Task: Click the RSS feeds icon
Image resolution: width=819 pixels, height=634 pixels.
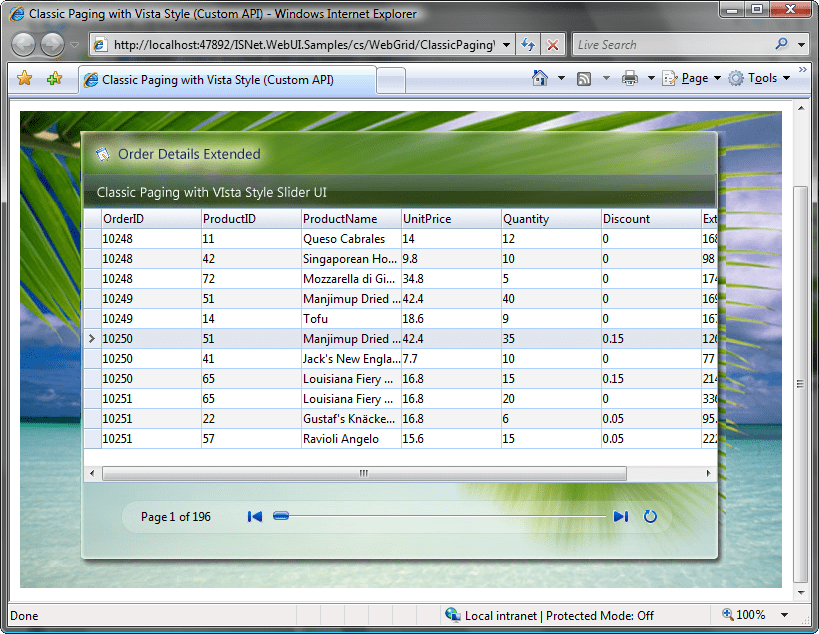Action: [584, 78]
